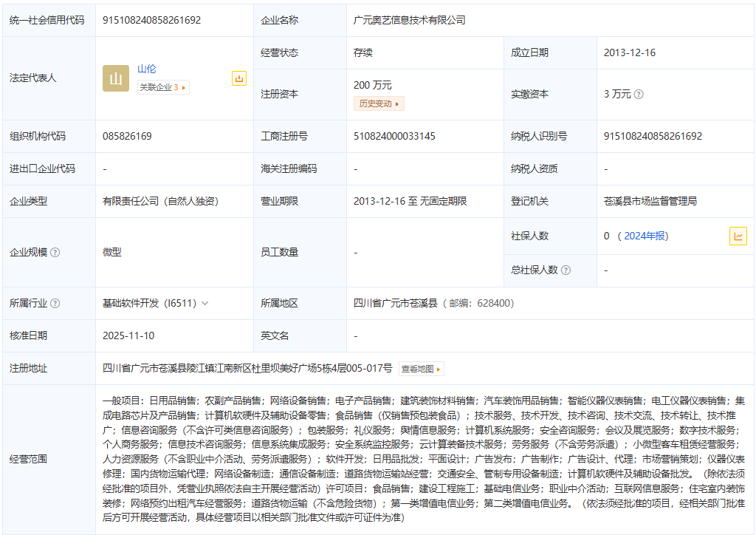The height and width of the screenshot is (535, 756).
Task: Click the 经营范围 business scope paragraph
Action: (x=424, y=459)
